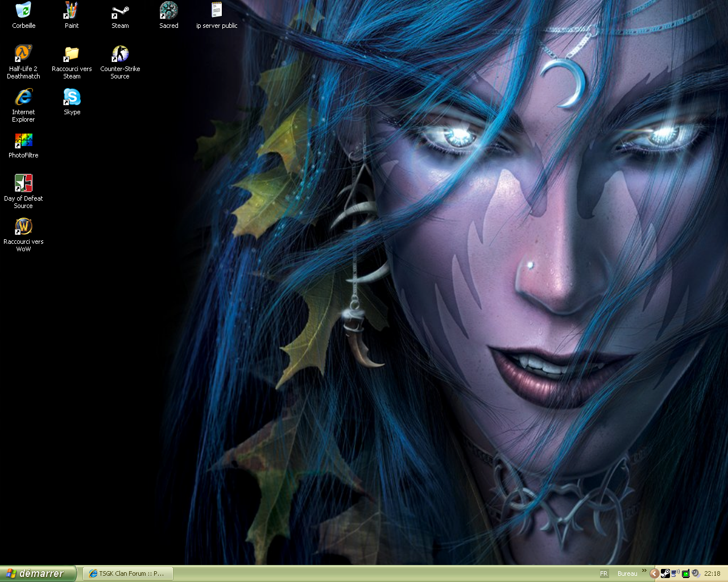
Task: Click the 'Raccourci vers WoW' shortcut
Action: (23, 227)
